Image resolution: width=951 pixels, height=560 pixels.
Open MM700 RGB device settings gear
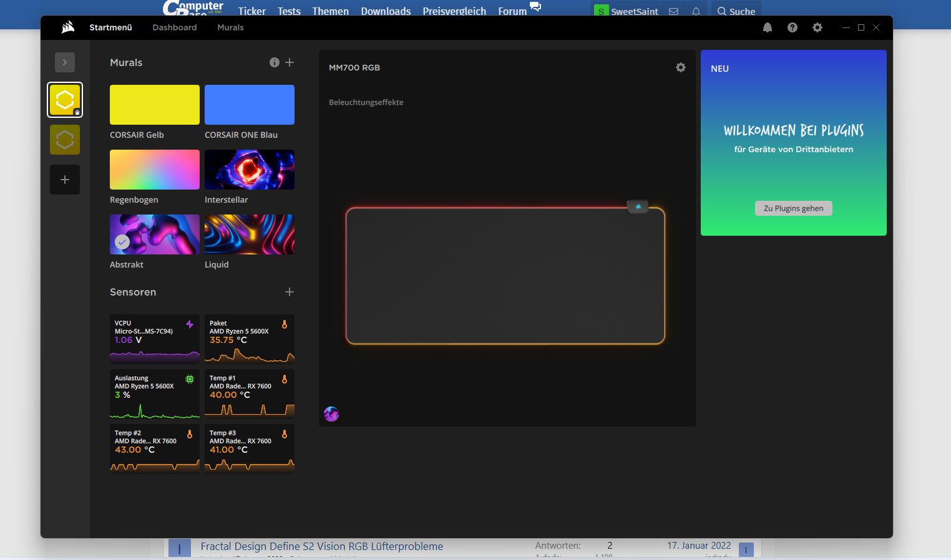[681, 67]
